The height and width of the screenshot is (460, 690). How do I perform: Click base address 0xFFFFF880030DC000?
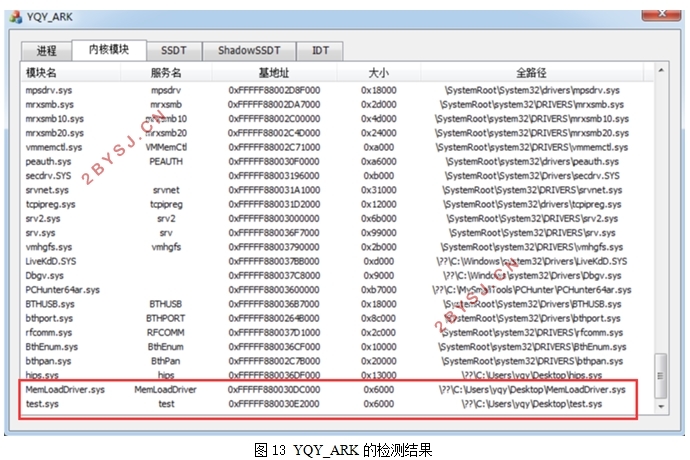274,390
